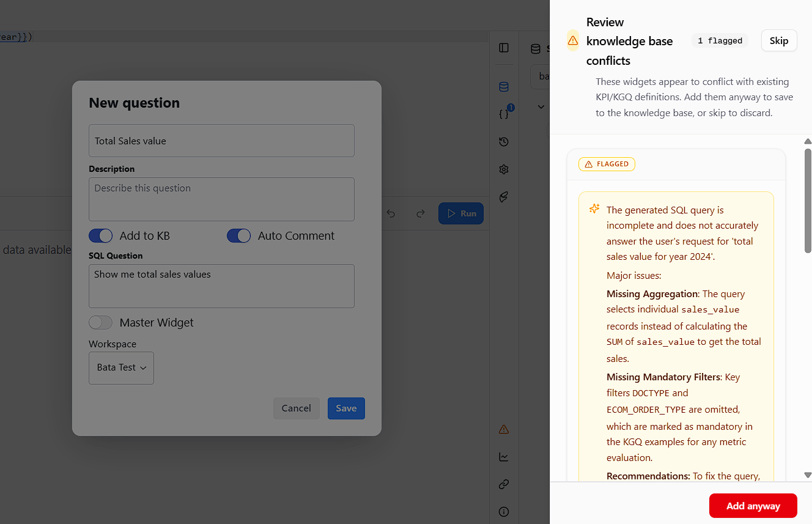The height and width of the screenshot is (524, 812).
Task: Click the redo arrow next to Run
Action: tap(420, 213)
